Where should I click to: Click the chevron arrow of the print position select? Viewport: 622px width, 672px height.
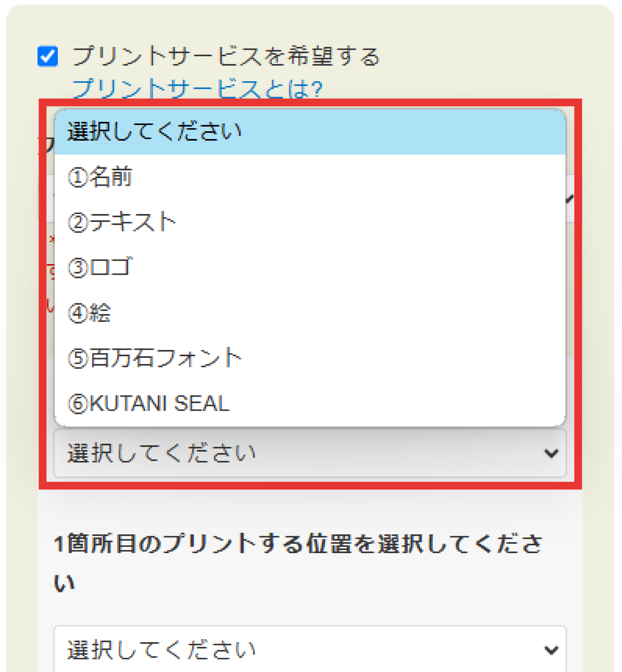click(x=551, y=650)
